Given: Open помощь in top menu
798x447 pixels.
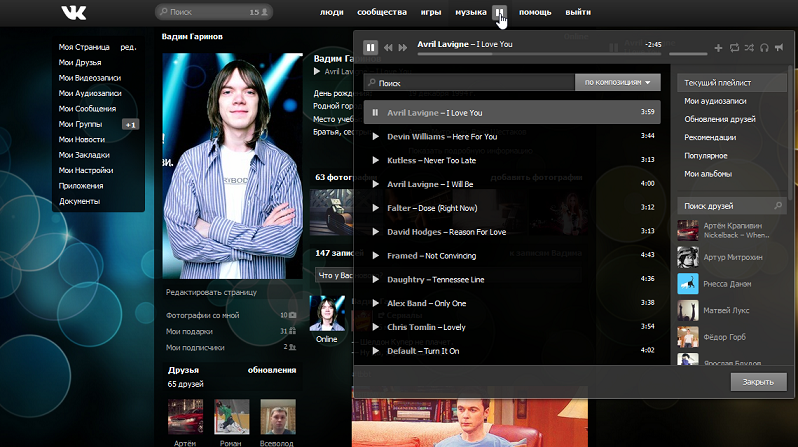Looking at the screenshot, I should click(535, 12).
